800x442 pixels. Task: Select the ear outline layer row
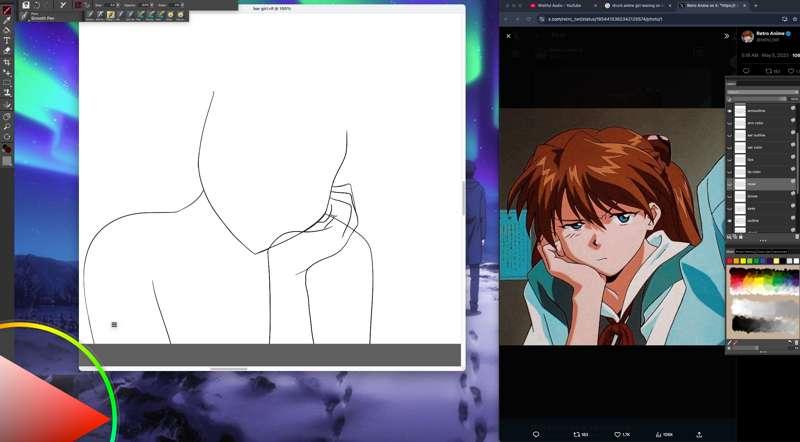[762, 135]
